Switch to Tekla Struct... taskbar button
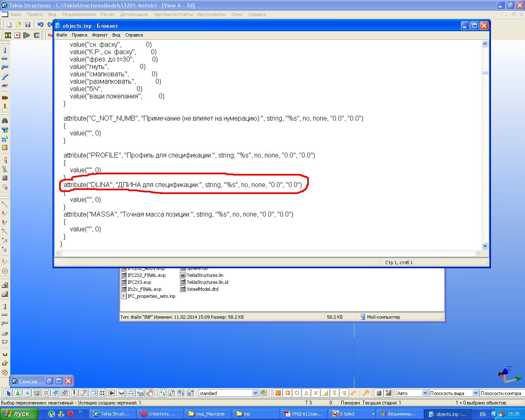The width and height of the screenshot is (525, 420). [112, 414]
